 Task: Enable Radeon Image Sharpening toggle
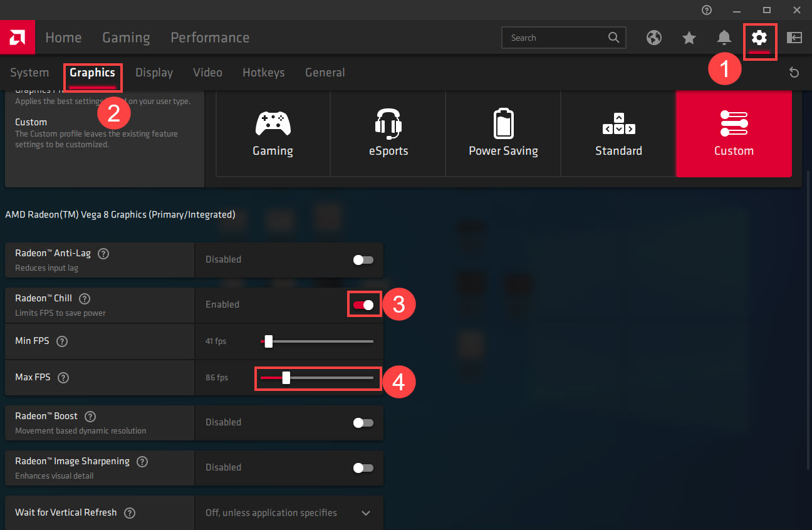point(363,467)
